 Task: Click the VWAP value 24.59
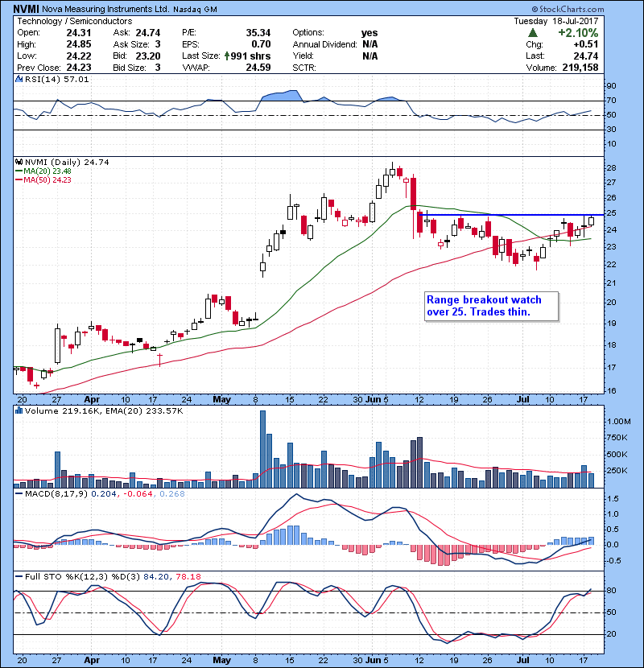[x=258, y=68]
